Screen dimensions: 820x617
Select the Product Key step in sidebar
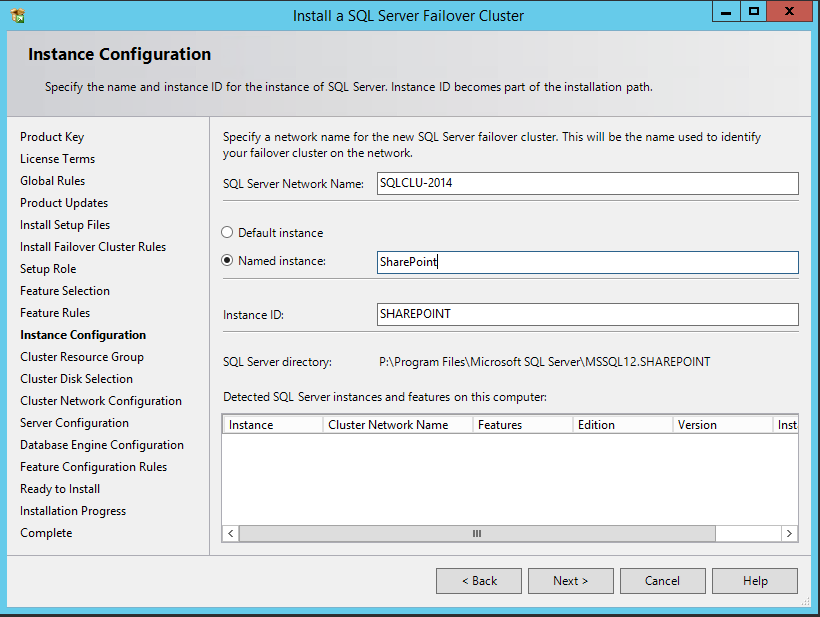(52, 137)
